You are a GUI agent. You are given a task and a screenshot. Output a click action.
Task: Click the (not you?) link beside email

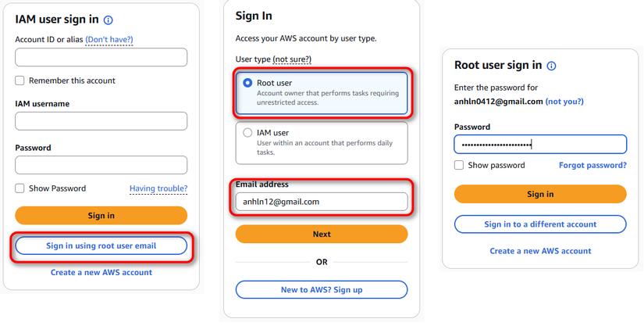(x=564, y=102)
